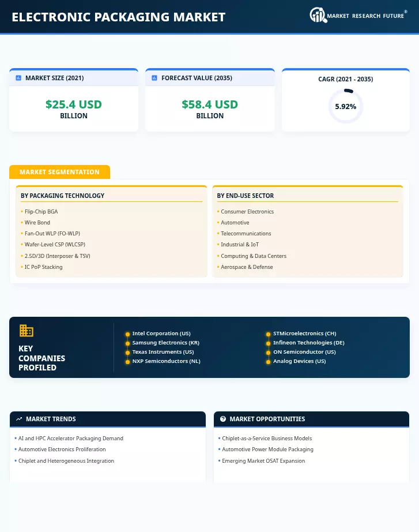Screen dimensions: 419x532
Task: Select IC PoP Stacking item
Action: click(x=43, y=267)
